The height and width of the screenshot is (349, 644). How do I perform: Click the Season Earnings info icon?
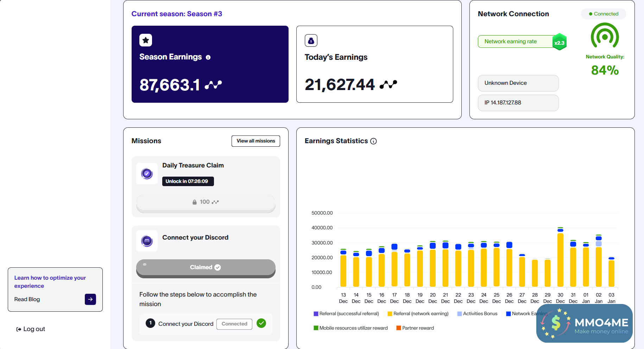(208, 57)
